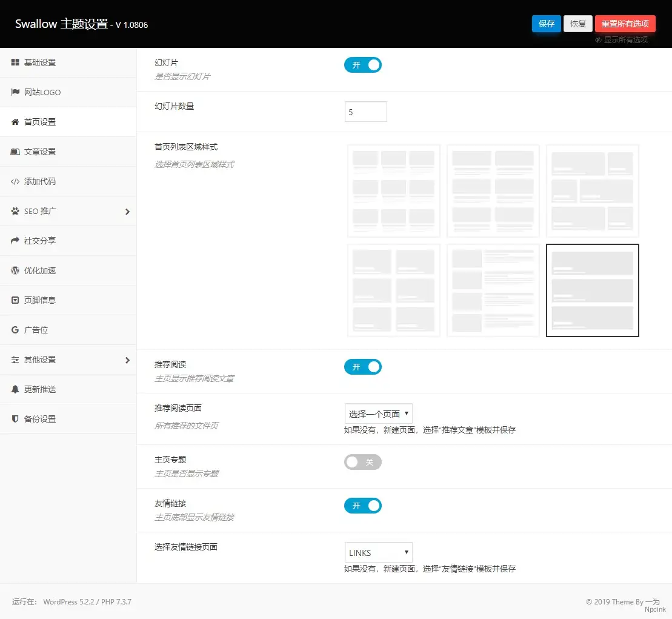The height and width of the screenshot is (619, 672).
Task: Click the shield icon beside 备份设置
Action: (x=15, y=419)
